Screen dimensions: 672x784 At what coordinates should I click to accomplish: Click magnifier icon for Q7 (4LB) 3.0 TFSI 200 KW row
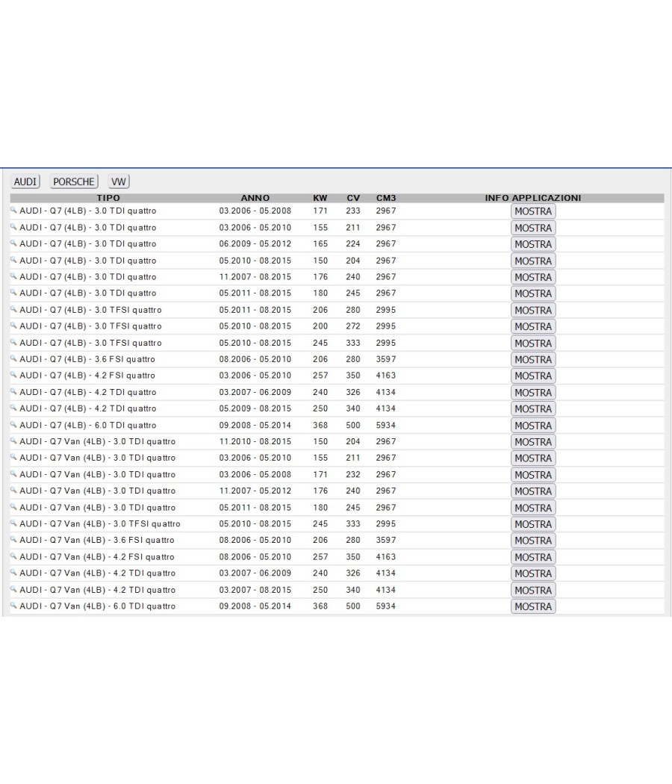(13, 326)
